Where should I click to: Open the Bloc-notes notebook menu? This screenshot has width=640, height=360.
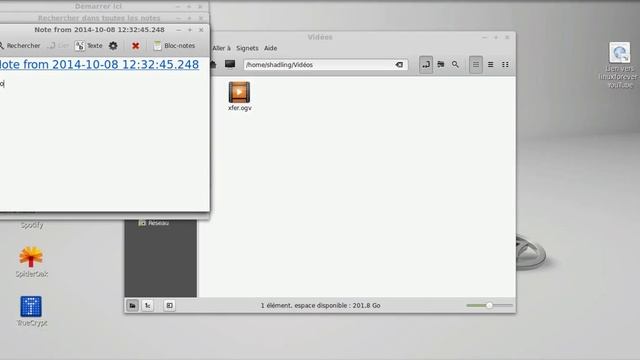pos(174,46)
